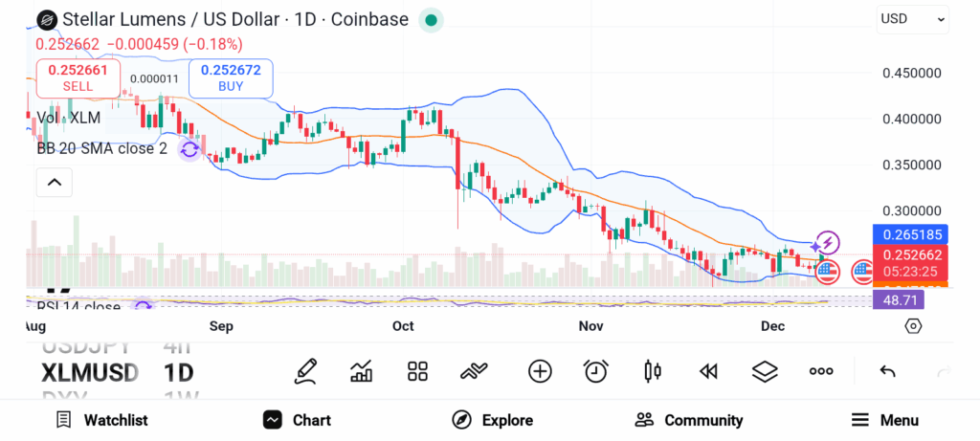Add a symbol with plus circle
This screenshot has width=980, height=441.
pos(540,371)
